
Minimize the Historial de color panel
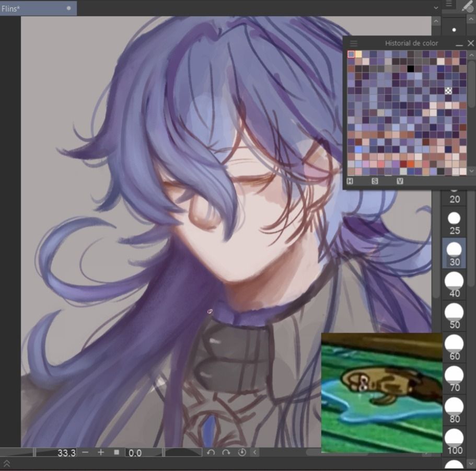tap(459, 45)
